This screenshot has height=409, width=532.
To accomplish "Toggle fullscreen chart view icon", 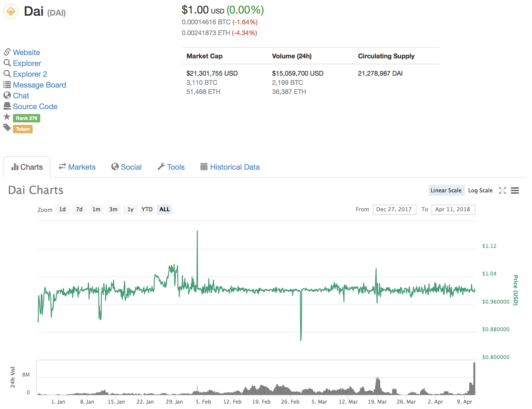I will tap(502, 190).
